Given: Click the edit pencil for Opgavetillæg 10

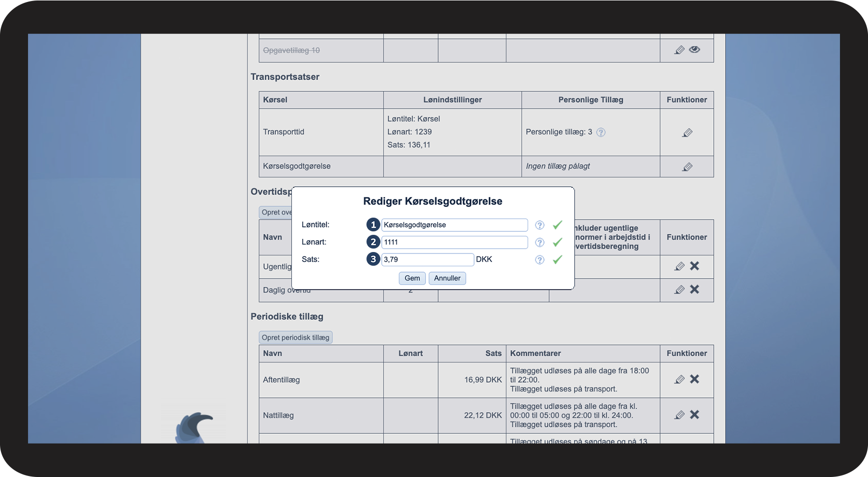Looking at the screenshot, I should pyautogui.click(x=679, y=50).
